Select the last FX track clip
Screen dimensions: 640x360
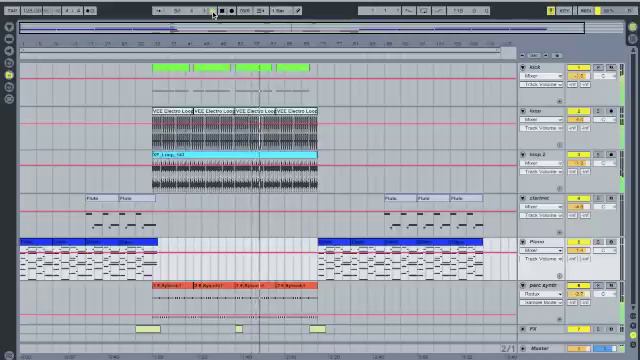[318, 329]
